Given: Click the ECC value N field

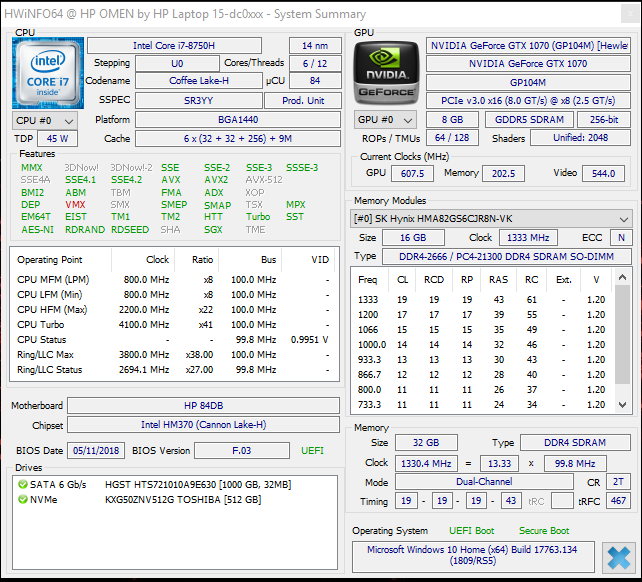Looking at the screenshot, I should click(621, 238).
